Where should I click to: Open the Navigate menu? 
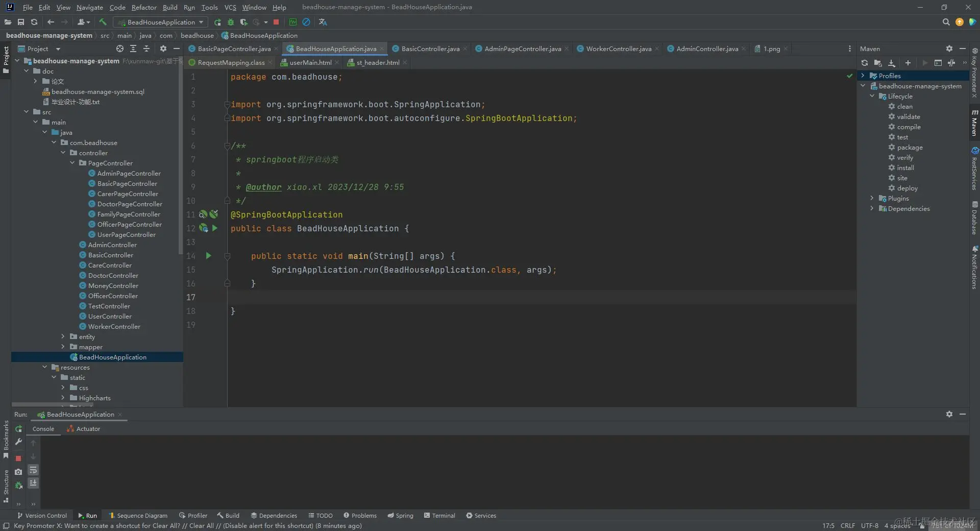click(x=90, y=7)
